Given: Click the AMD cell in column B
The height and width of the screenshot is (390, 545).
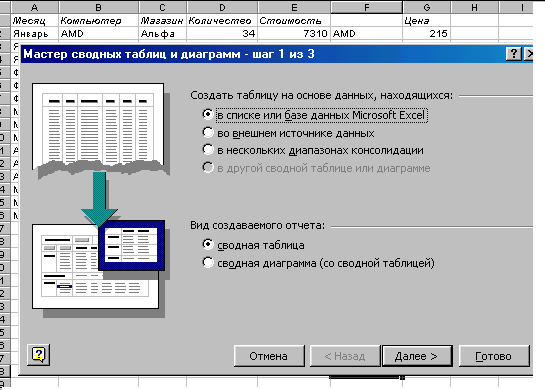Looking at the screenshot, I should click(x=98, y=34).
